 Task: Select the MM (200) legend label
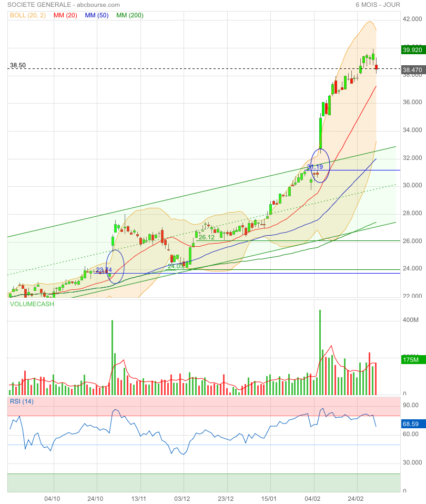point(130,15)
